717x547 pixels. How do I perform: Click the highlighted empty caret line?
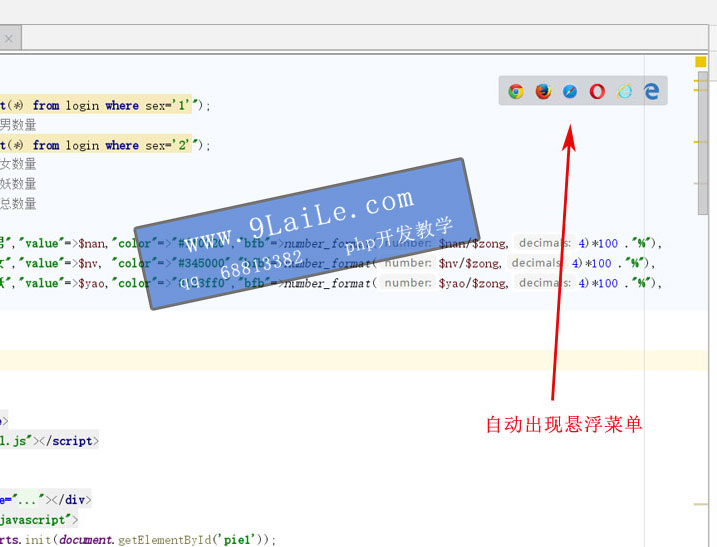click(x=354, y=360)
